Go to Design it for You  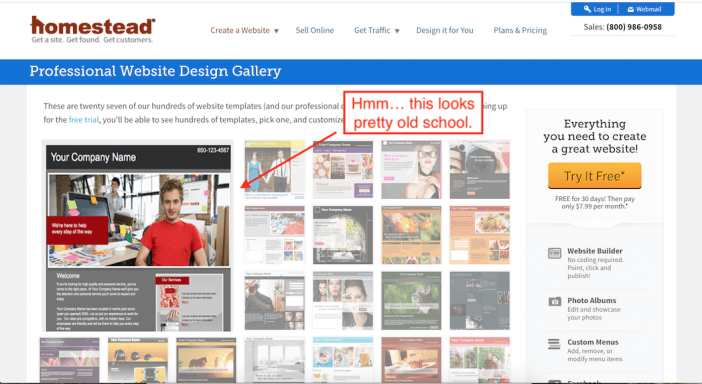(x=445, y=30)
